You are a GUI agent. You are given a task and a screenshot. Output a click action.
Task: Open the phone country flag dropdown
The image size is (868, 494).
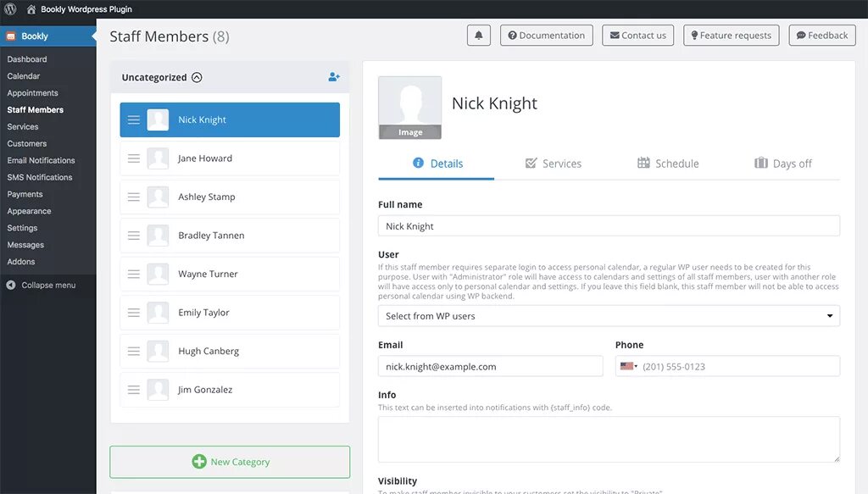(628, 367)
